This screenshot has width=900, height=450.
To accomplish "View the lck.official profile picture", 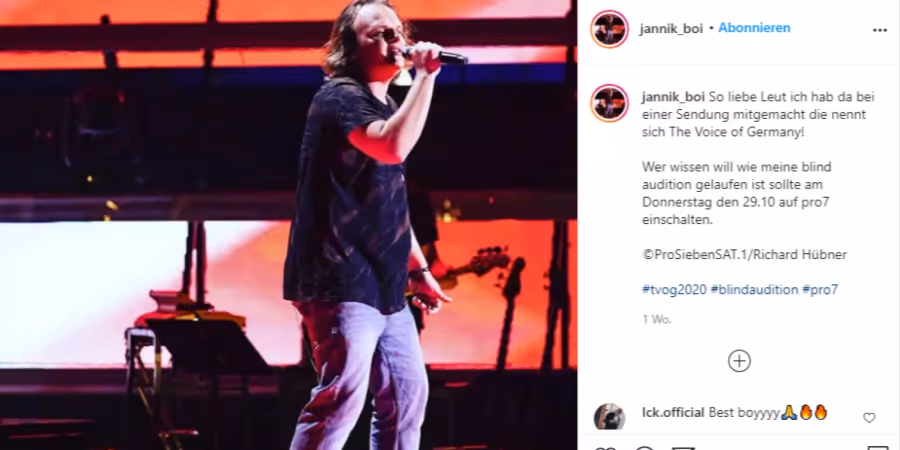I will point(610,417).
